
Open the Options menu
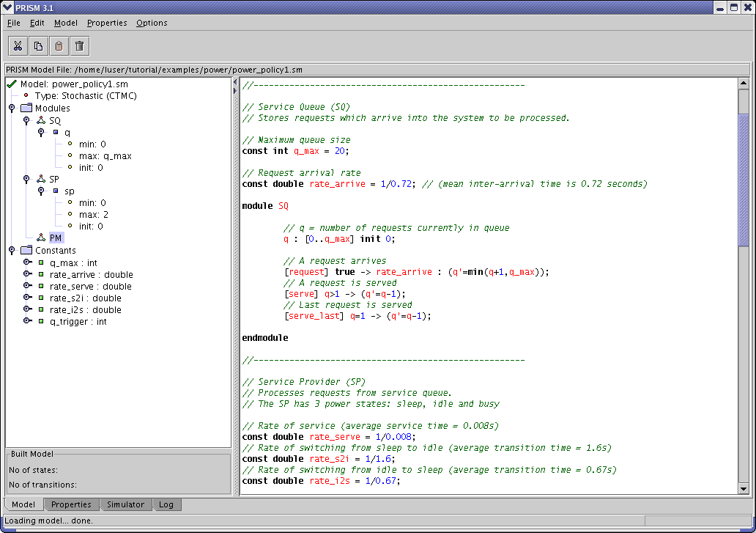(x=152, y=23)
